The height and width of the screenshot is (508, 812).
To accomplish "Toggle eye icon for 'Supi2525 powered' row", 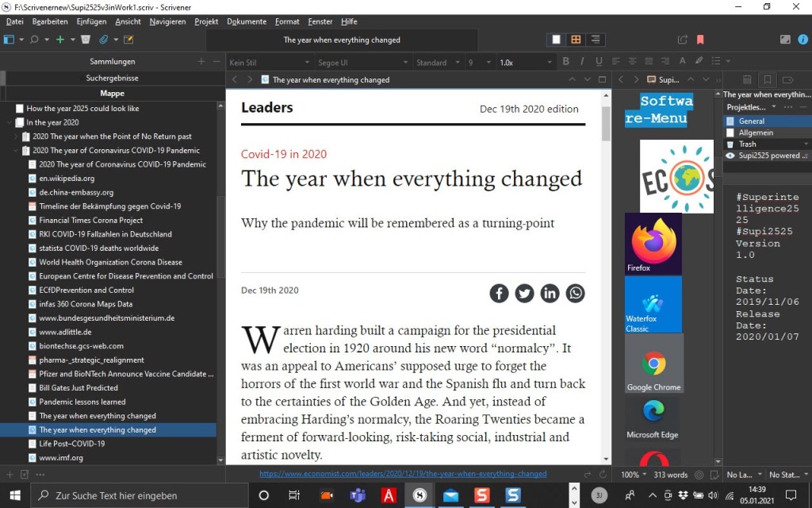I will coord(730,156).
